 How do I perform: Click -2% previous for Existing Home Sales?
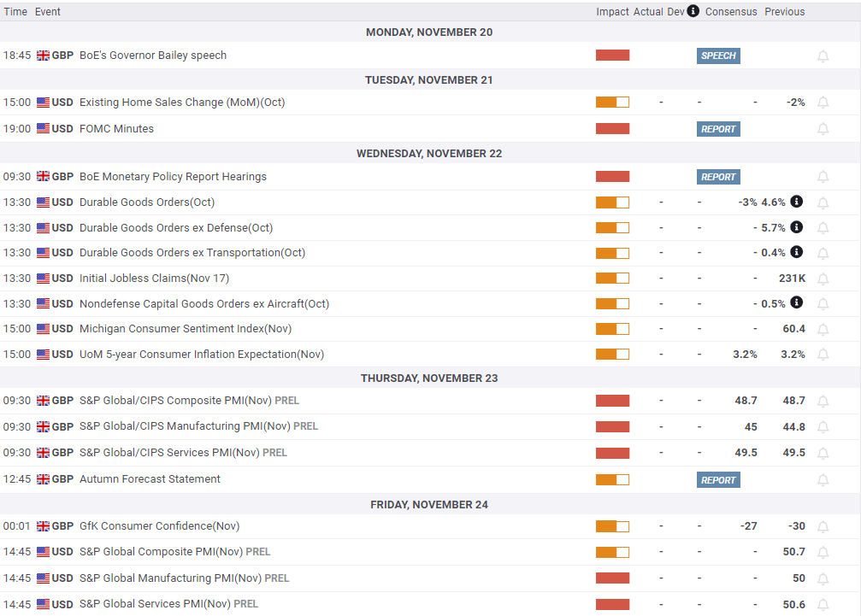click(x=796, y=103)
